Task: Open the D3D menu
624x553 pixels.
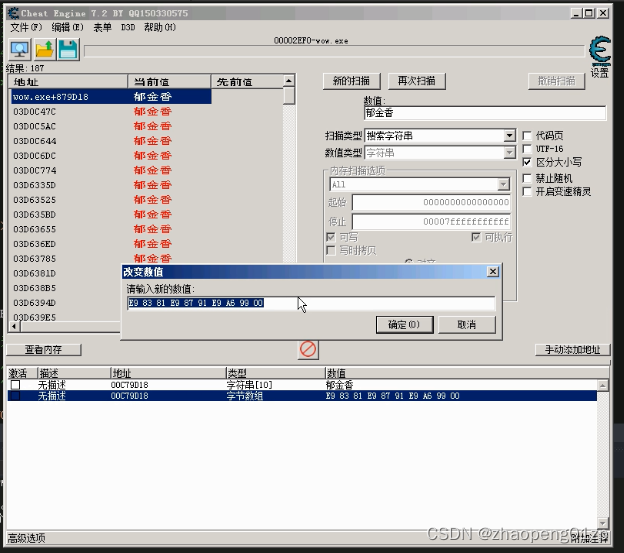Action: (x=128, y=27)
